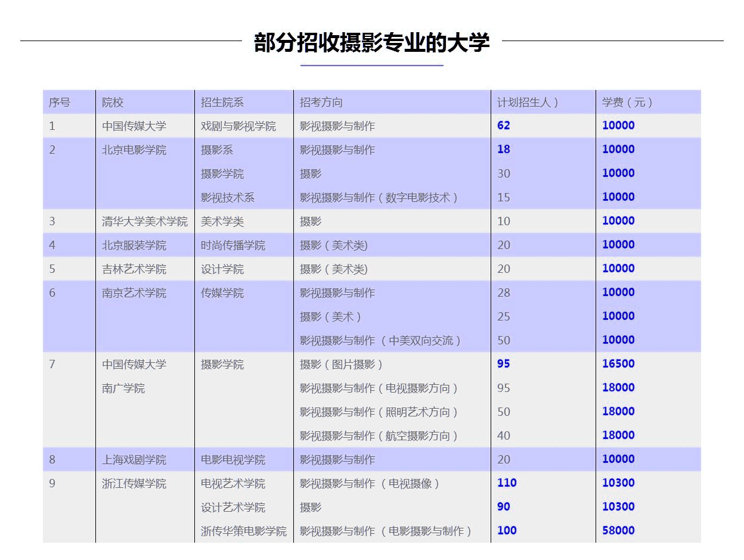Select the enrollment value 110 for 浙江传媒学院
Viewport: 744px width, 560px height.
click(x=506, y=483)
